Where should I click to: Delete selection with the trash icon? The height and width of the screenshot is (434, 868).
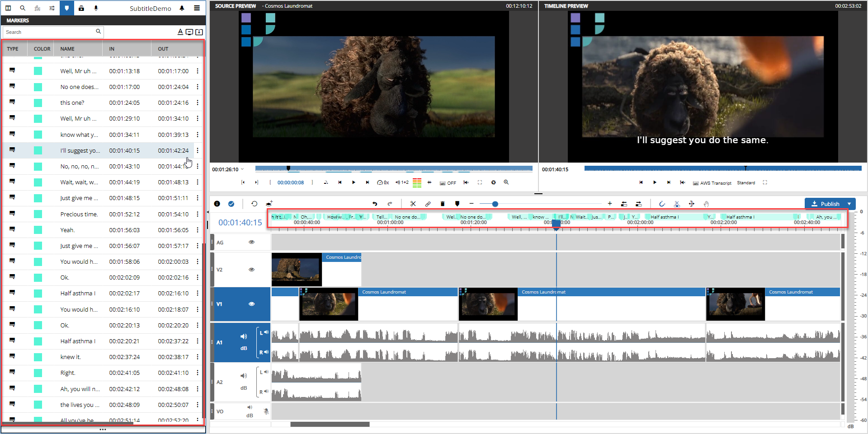click(443, 204)
